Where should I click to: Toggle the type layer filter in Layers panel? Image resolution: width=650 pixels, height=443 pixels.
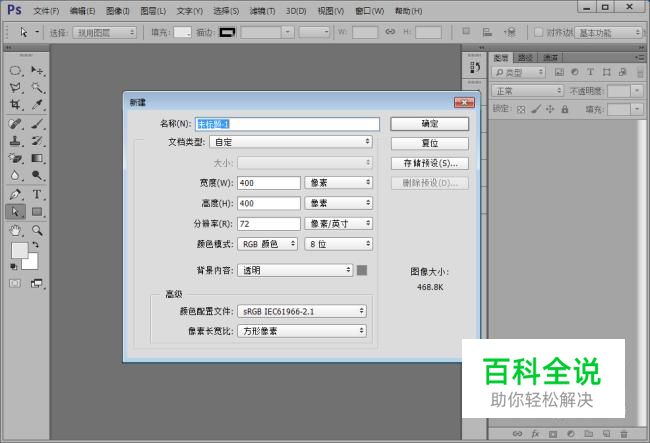coord(590,72)
